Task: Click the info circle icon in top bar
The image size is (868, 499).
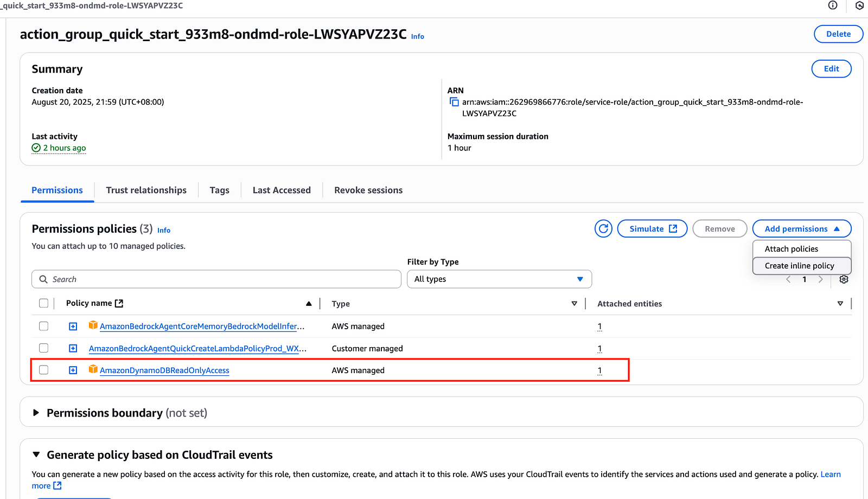Action: point(833,5)
